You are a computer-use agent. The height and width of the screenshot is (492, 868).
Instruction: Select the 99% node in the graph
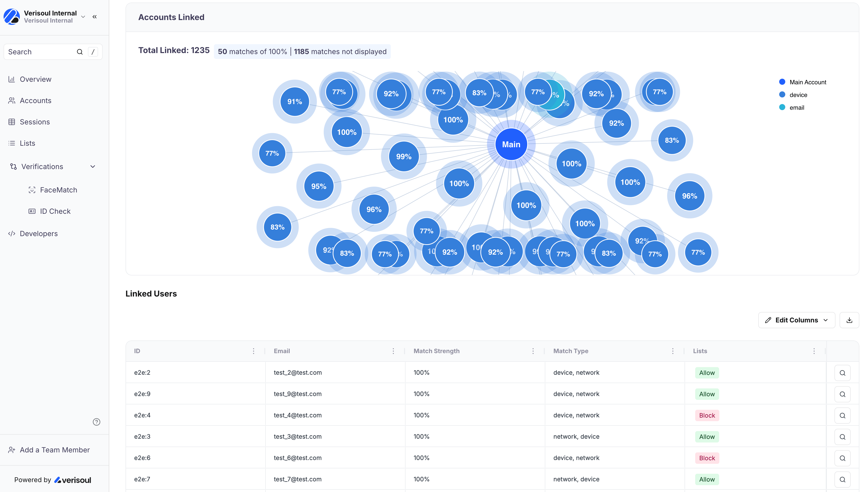pos(404,156)
